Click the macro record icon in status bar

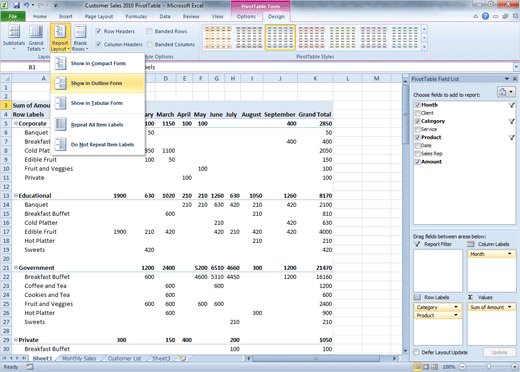point(30,367)
